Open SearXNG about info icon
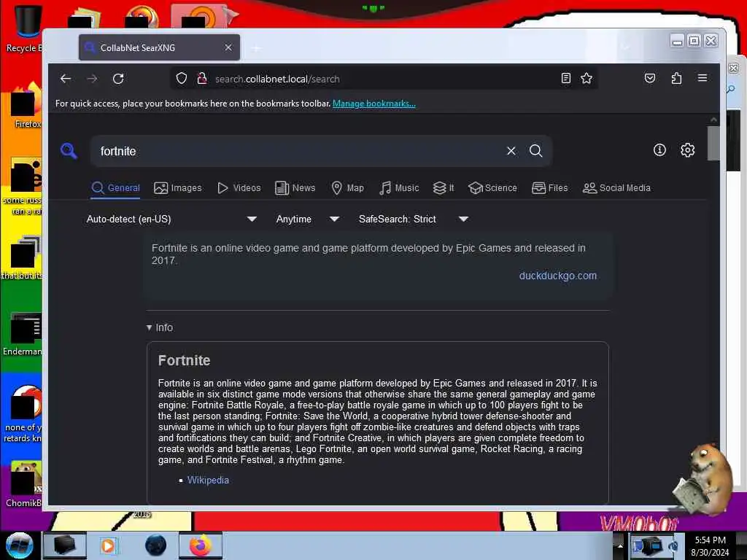This screenshot has width=747, height=560. (659, 150)
